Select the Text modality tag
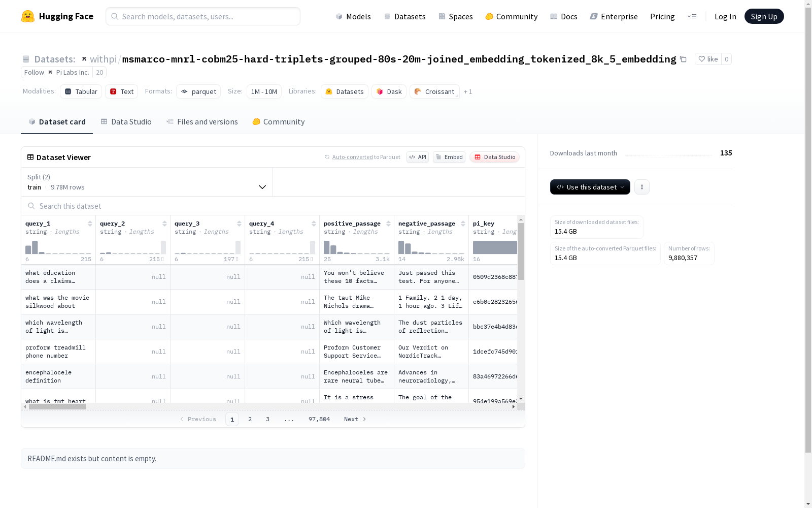 tap(122, 91)
